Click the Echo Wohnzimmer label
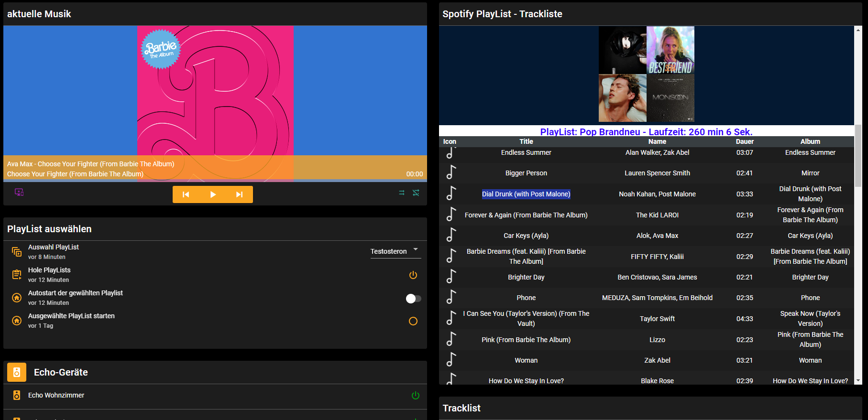 (x=56, y=395)
